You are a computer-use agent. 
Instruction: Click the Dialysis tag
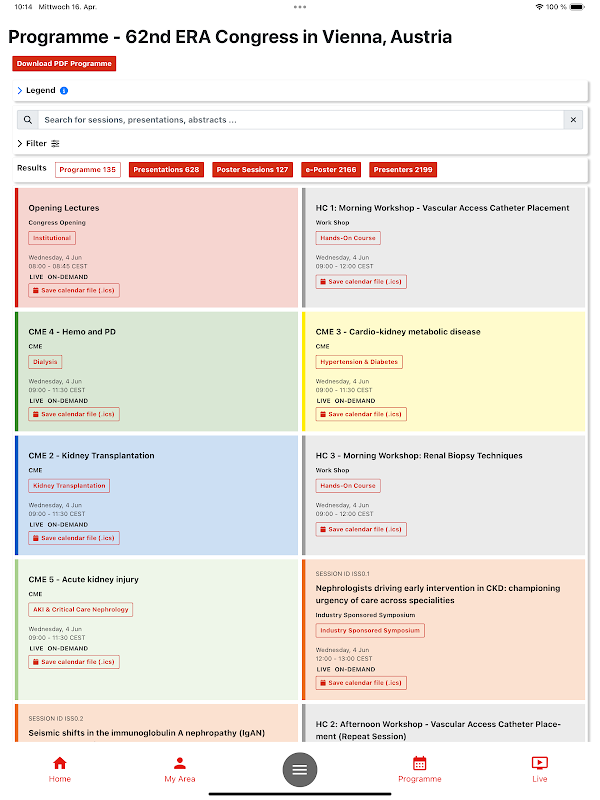point(45,362)
